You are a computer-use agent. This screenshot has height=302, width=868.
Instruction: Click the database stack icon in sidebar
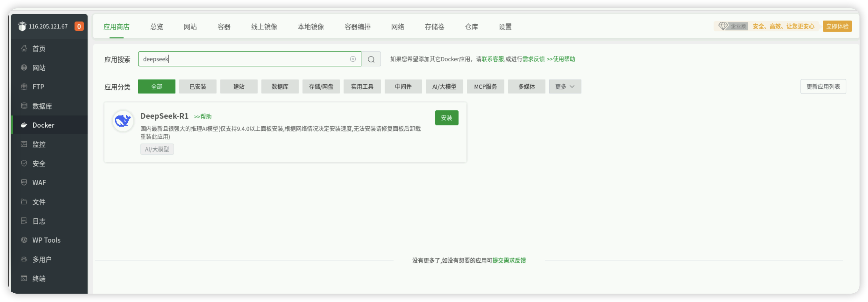pos(24,106)
